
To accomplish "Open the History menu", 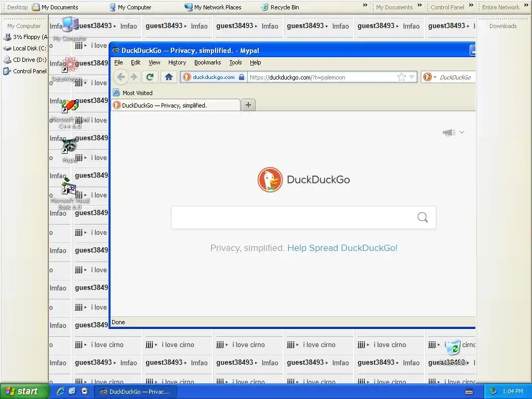I will pyautogui.click(x=177, y=62).
